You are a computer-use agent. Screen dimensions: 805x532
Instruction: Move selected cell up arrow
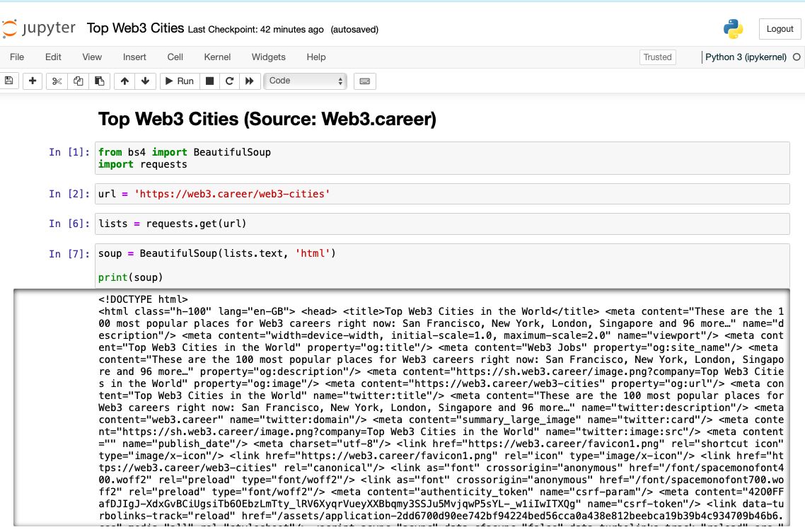point(124,81)
